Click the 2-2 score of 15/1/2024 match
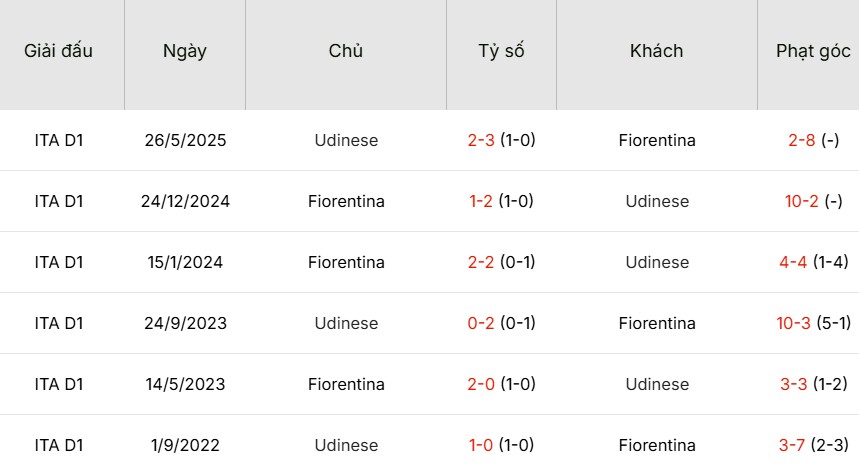 click(x=482, y=262)
